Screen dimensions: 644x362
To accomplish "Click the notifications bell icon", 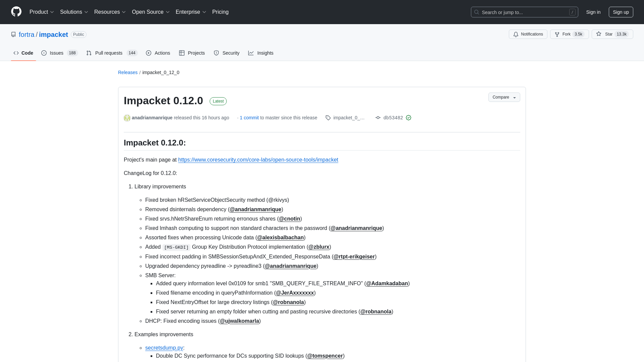I will click(x=516, y=34).
